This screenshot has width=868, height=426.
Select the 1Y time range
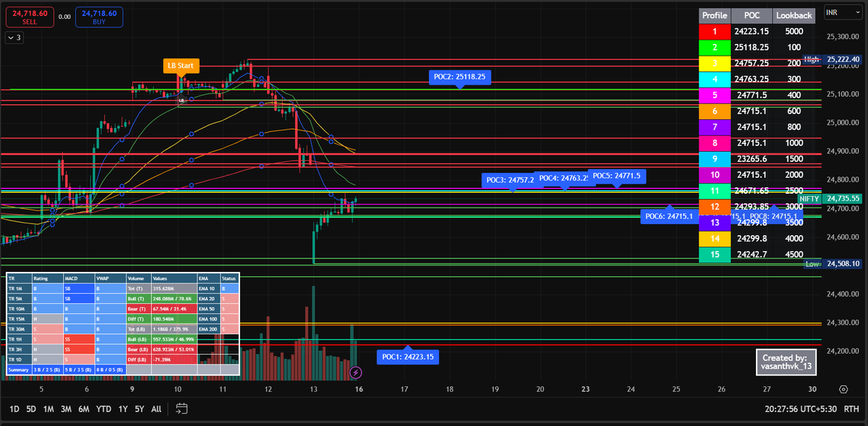tap(123, 409)
